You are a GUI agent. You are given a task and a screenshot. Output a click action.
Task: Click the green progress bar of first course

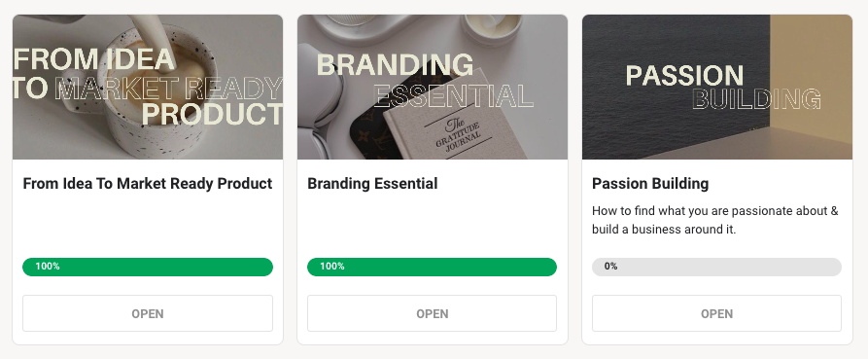point(148,267)
